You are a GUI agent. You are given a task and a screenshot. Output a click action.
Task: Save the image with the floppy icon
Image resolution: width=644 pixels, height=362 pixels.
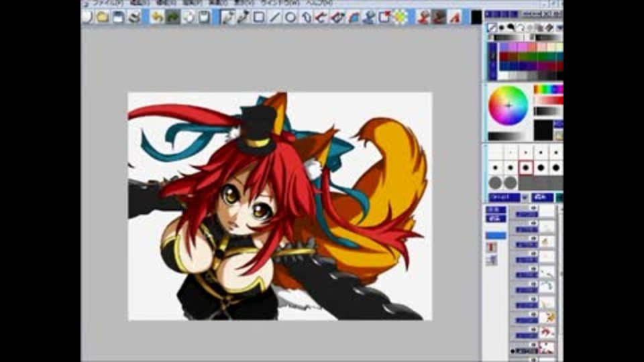[x=118, y=17]
